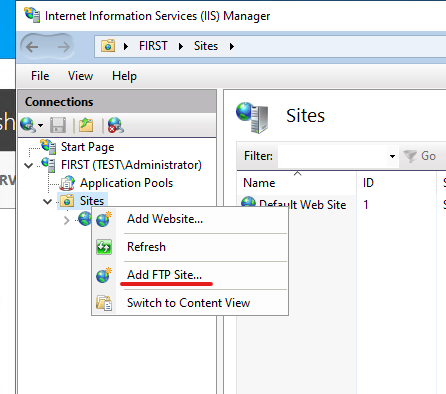The image size is (446, 394).
Task: Open the Help menu
Action: click(124, 76)
